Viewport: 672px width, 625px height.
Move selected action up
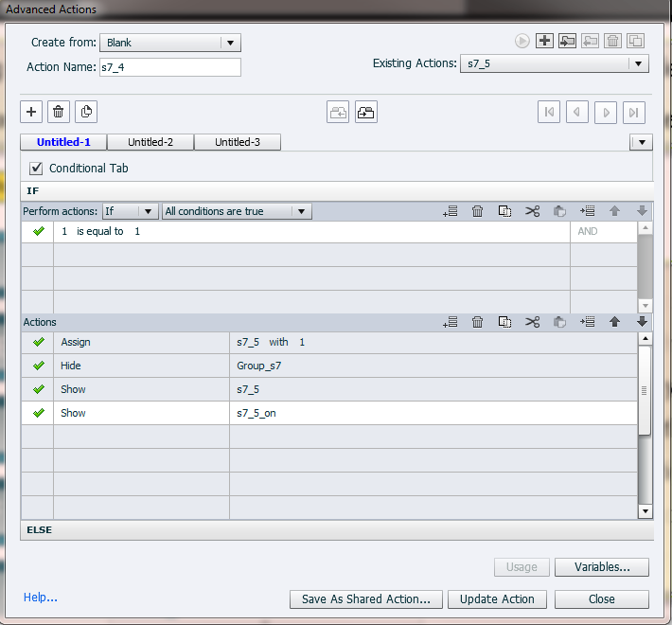click(x=614, y=322)
